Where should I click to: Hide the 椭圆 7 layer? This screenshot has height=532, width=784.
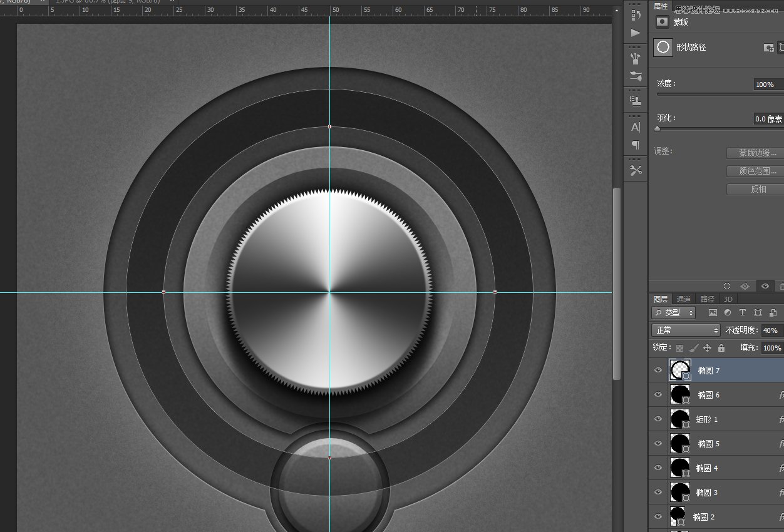658,371
